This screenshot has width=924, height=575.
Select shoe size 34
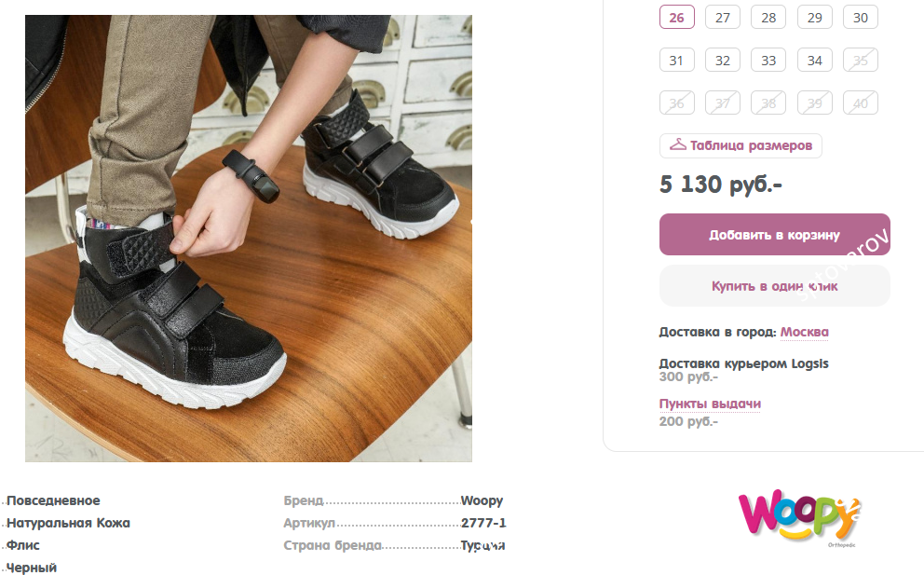(815, 61)
